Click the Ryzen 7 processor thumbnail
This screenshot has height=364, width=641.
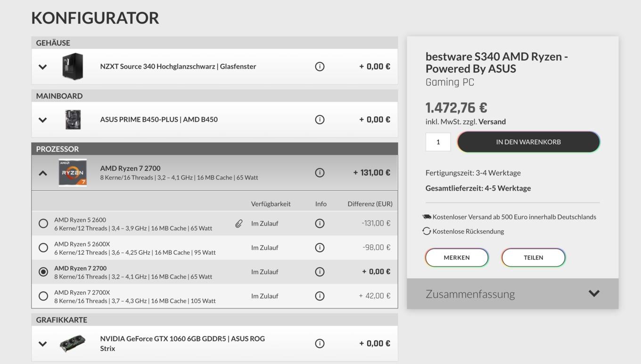pos(73,173)
